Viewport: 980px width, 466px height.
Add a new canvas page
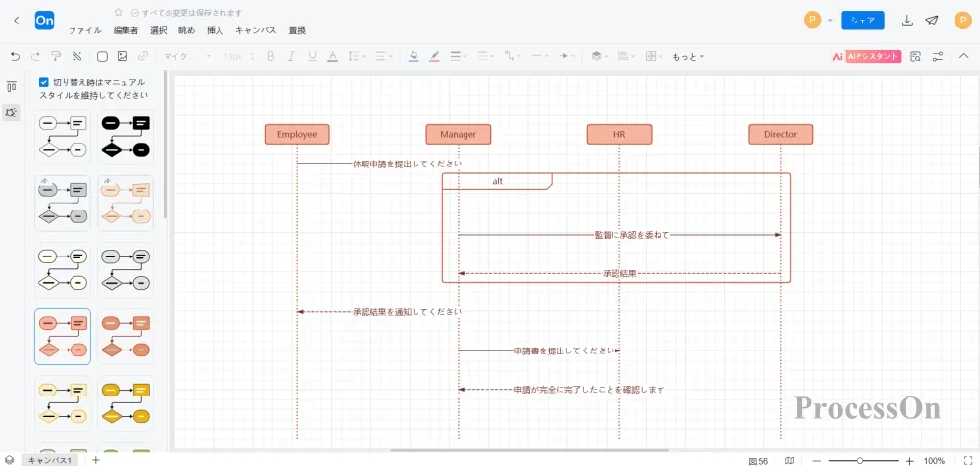coord(96,459)
